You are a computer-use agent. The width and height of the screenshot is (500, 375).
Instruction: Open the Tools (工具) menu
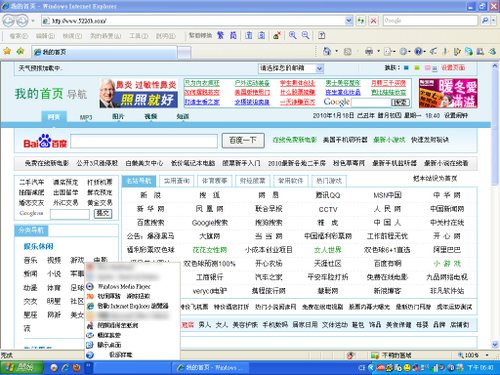138,36
